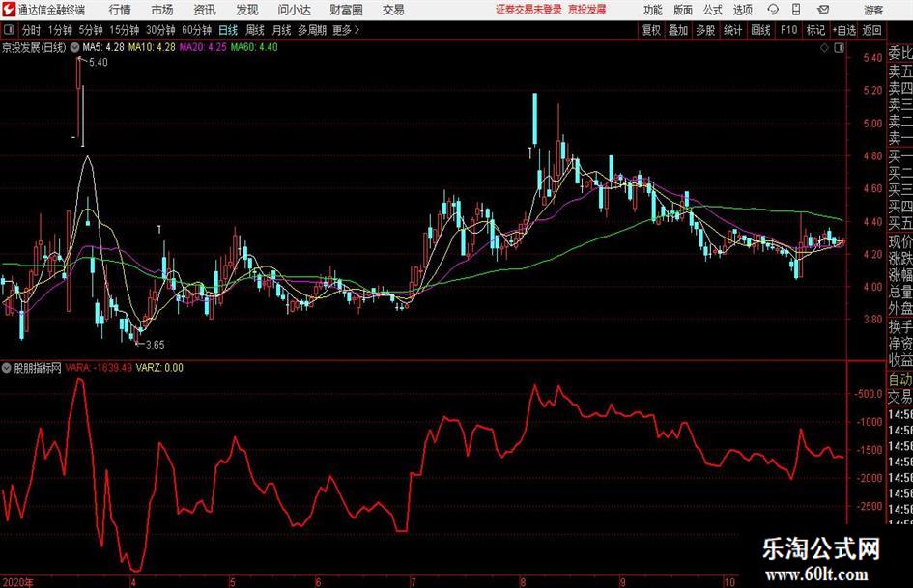Screen dimensions: 913x588
Task: Click the MA20: 4.25 indicator label
Action: coord(203,47)
